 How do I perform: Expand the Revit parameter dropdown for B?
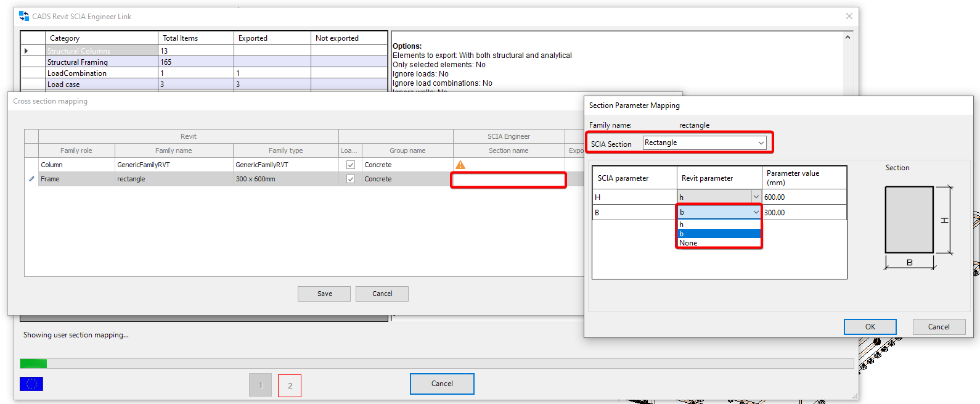(756, 212)
